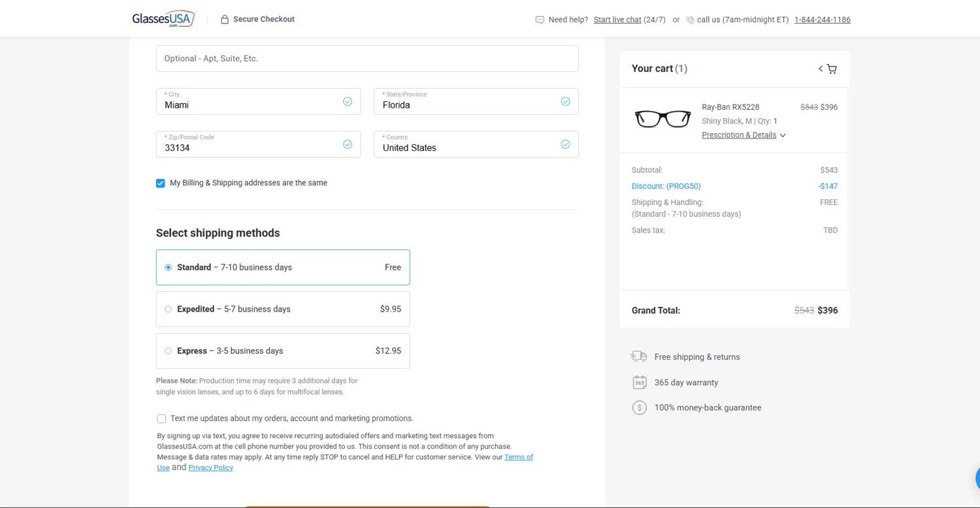The height and width of the screenshot is (508, 980).
Task: Click the City input containing Miami
Action: 258,101
